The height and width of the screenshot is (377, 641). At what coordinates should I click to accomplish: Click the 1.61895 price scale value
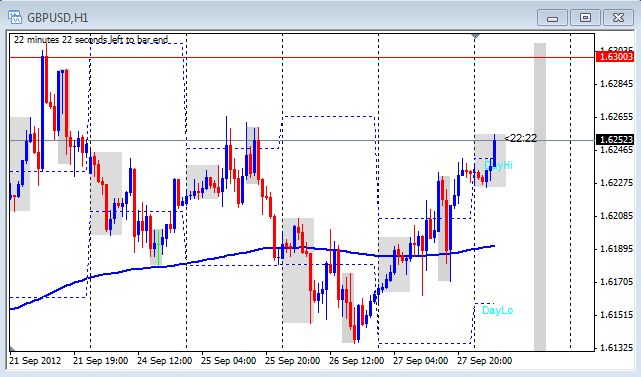(616, 249)
